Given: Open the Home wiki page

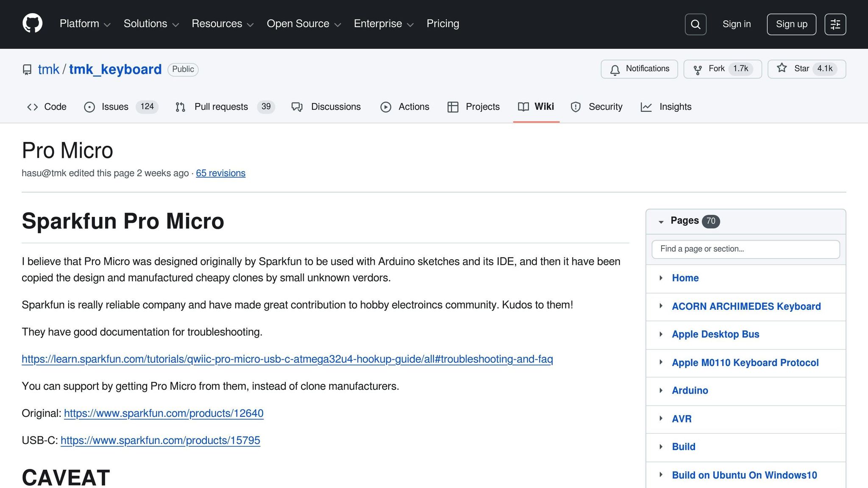Looking at the screenshot, I should [685, 278].
